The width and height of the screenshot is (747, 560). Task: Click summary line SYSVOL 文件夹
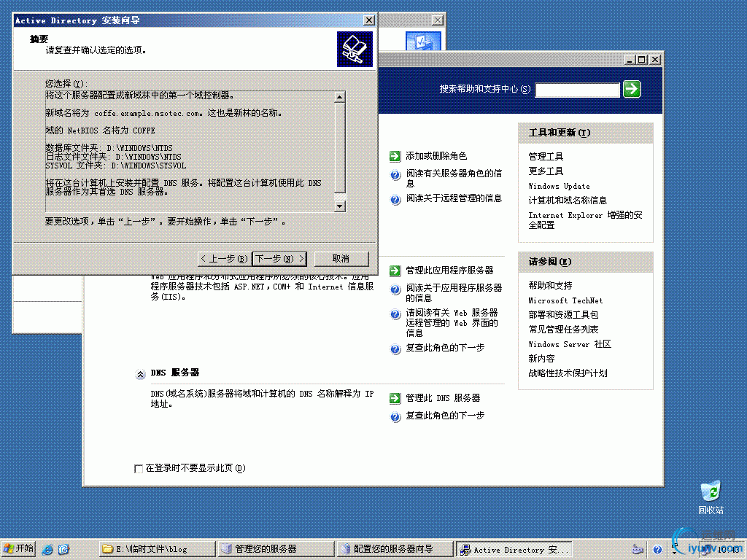click(x=116, y=166)
